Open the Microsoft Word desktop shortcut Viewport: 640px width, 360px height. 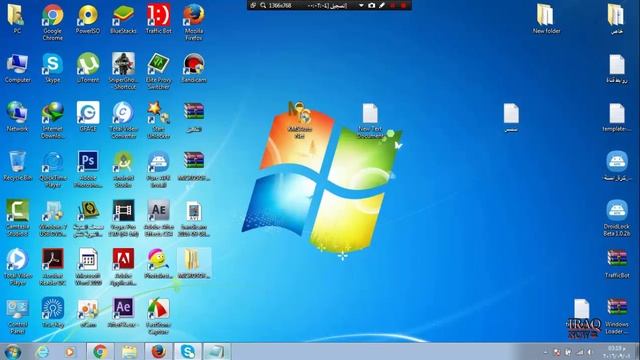click(x=88, y=266)
